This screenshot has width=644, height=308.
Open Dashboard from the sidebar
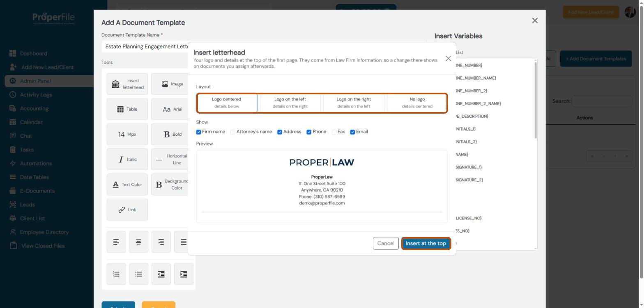[x=33, y=53]
